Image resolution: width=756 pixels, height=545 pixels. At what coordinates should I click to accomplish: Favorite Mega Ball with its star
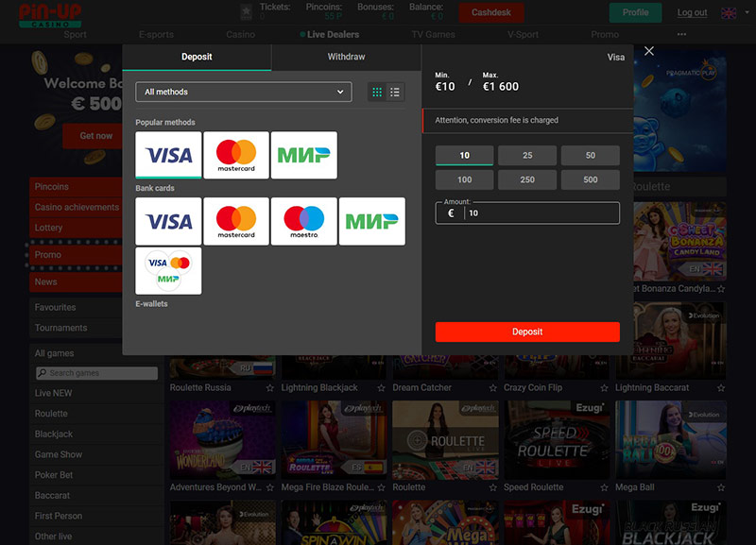(721, 487)
